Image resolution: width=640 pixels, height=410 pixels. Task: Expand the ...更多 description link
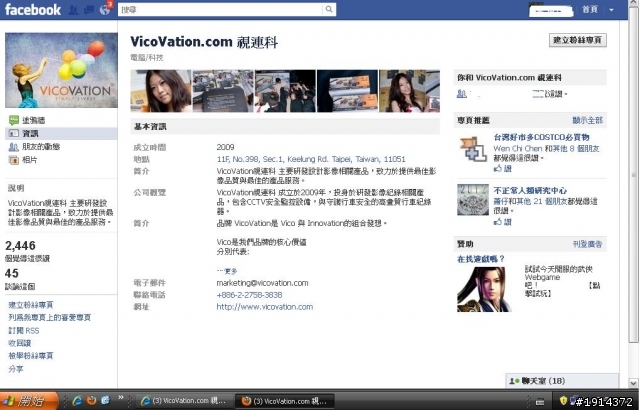pyautogui.click(x=227, y=271)
